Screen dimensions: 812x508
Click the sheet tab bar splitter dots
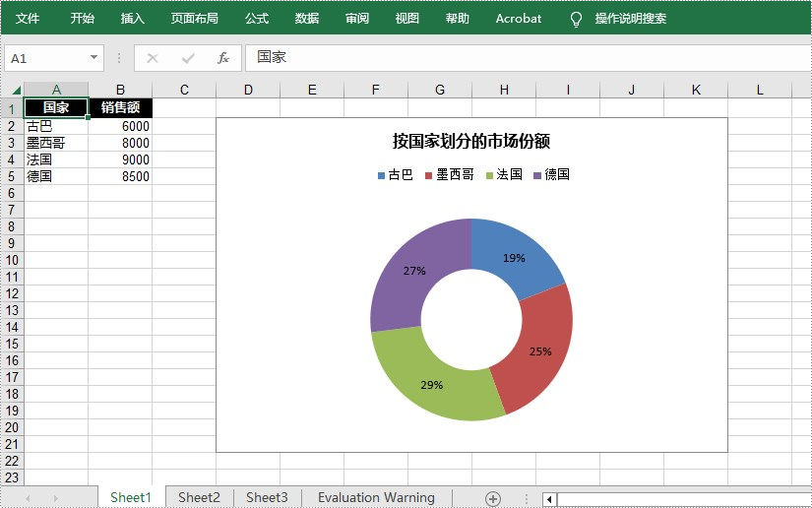point(527,499)
